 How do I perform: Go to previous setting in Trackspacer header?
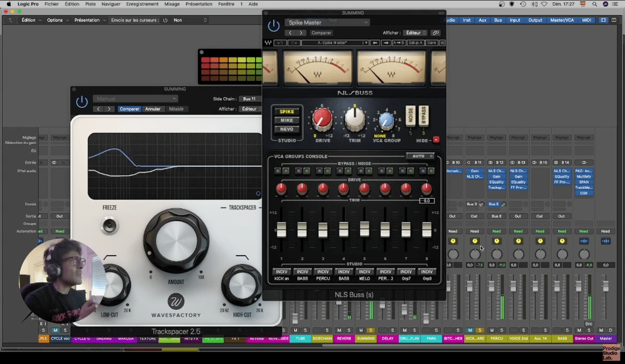[x=98, y=109]
